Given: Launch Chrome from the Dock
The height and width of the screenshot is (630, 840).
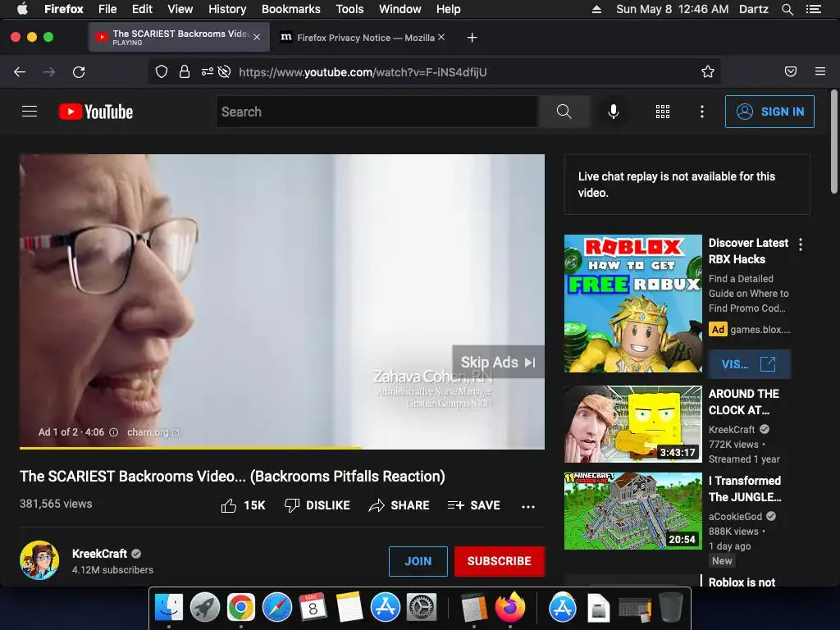Looking at the screenshot, I should pyautogui.click(x=240, y=607).
